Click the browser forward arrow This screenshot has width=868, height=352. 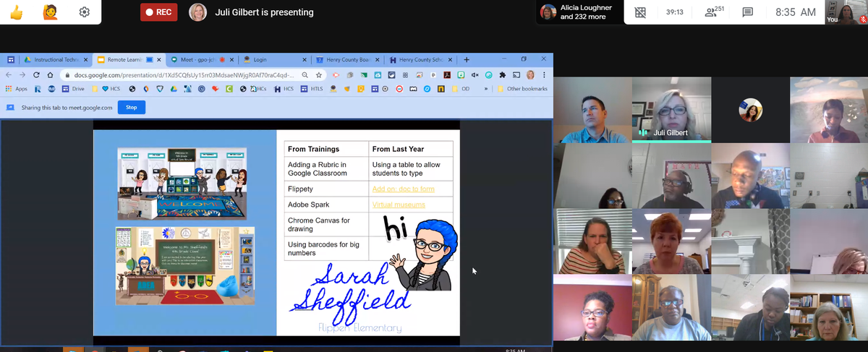coord(22,74)
